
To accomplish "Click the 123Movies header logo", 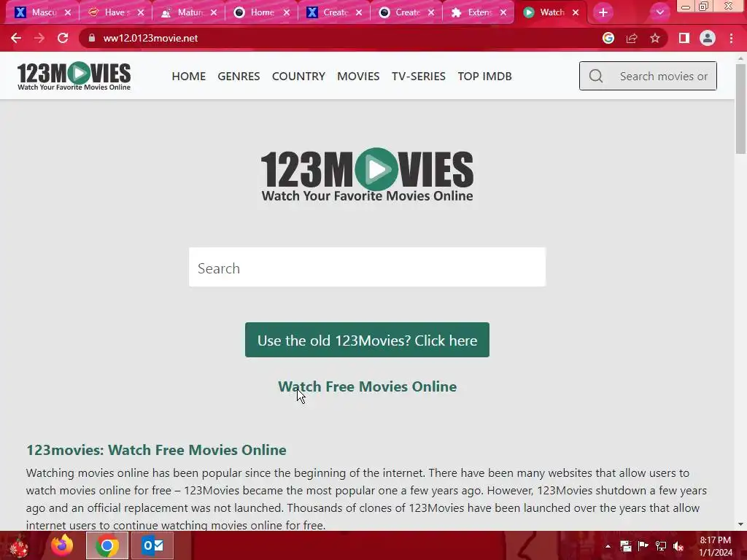I will coord(74,76).
